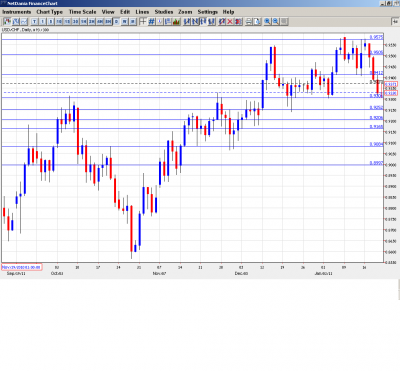Click the red X delete icon
This screenshot has width=400, height=371.
click(230, 22)
